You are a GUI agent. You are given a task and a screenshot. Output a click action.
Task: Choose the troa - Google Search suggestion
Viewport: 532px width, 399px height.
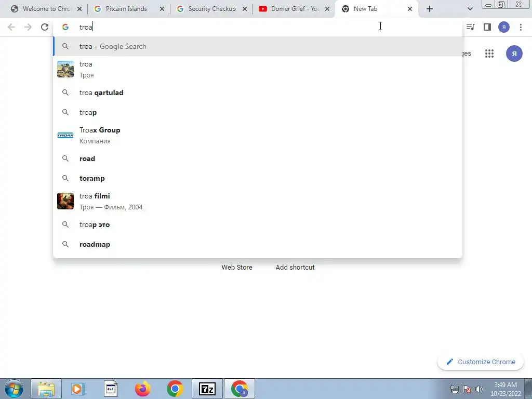click(x=258, y=46)
